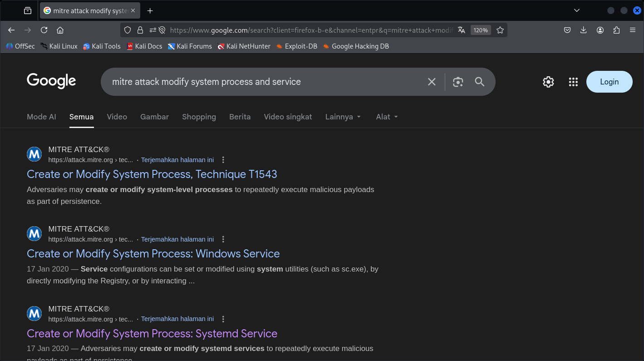Viewport: 644px width, 361px height.
Task: Translate the T1543 result page
Action: point(177,160)
